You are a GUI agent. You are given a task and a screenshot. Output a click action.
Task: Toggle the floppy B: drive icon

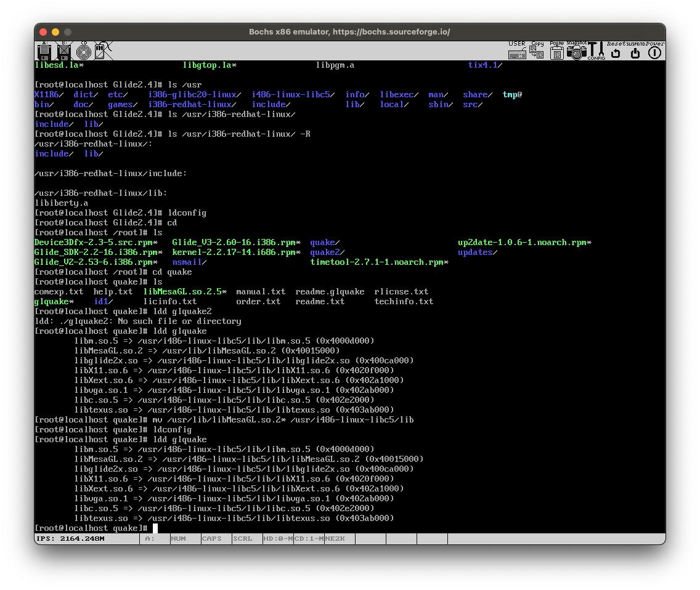click(x=64, y=51)
